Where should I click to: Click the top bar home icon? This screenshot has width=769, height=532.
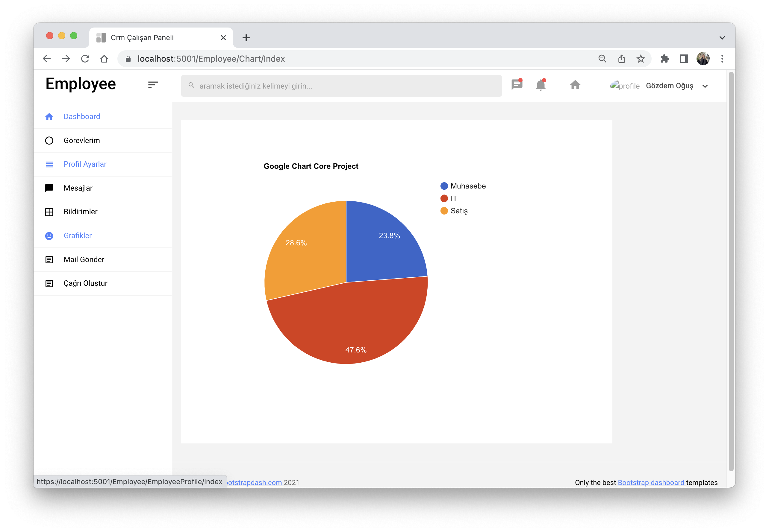(x=575, y=85)
